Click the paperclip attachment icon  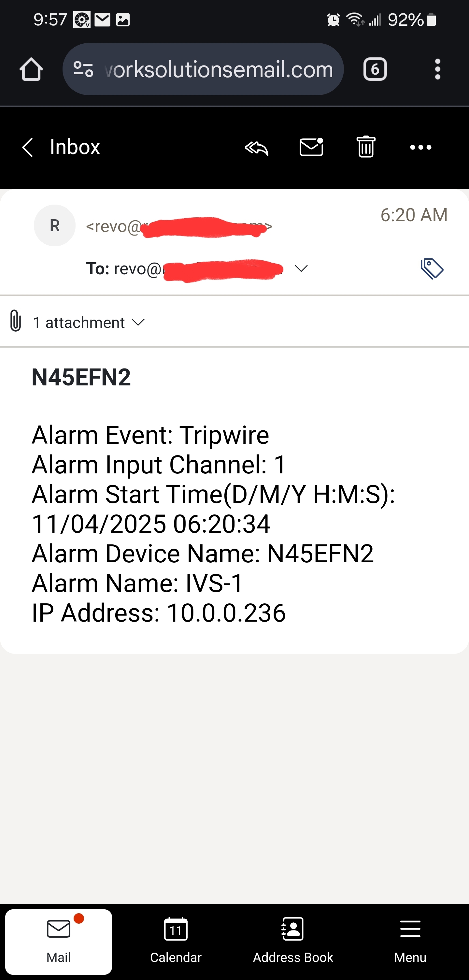point(15,321)
